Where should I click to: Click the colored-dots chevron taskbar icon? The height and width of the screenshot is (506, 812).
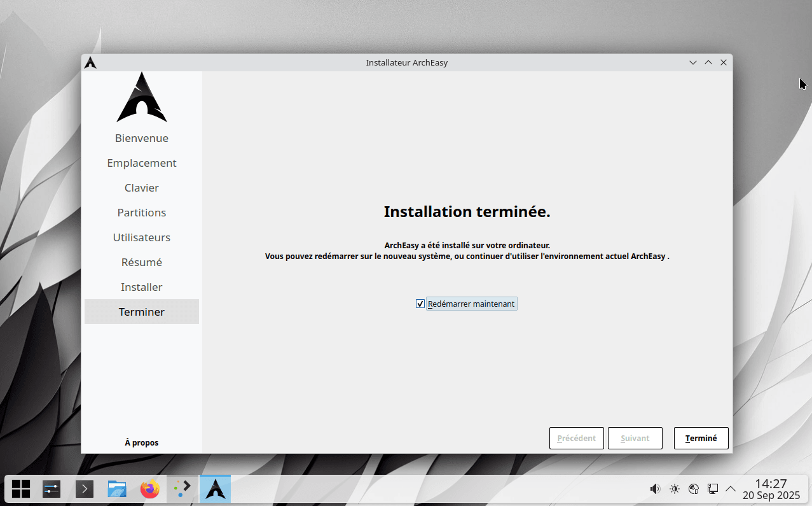[182, 489]
